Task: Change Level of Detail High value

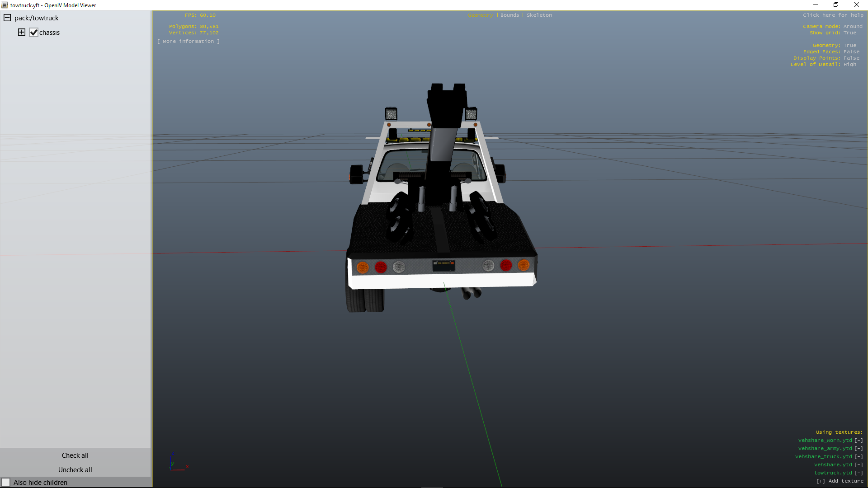Action: [849, 64]
